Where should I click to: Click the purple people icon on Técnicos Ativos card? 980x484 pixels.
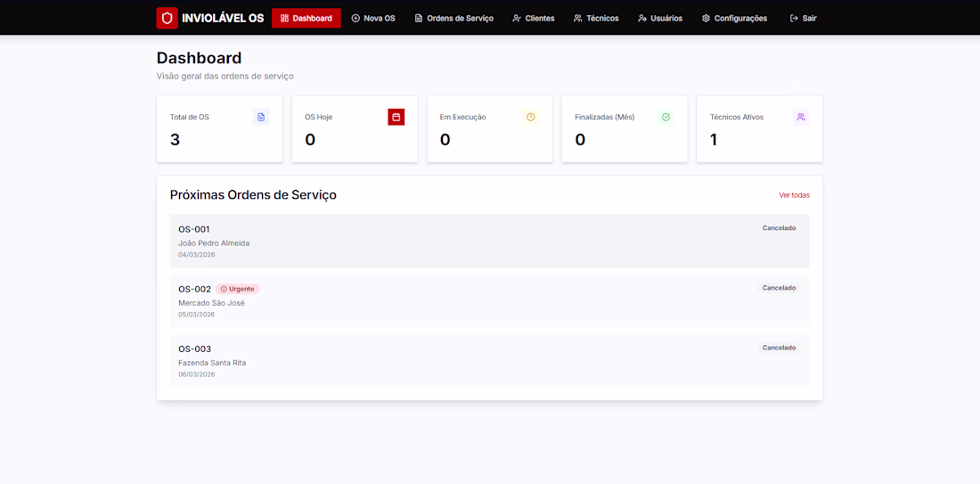tap(801, 117)
